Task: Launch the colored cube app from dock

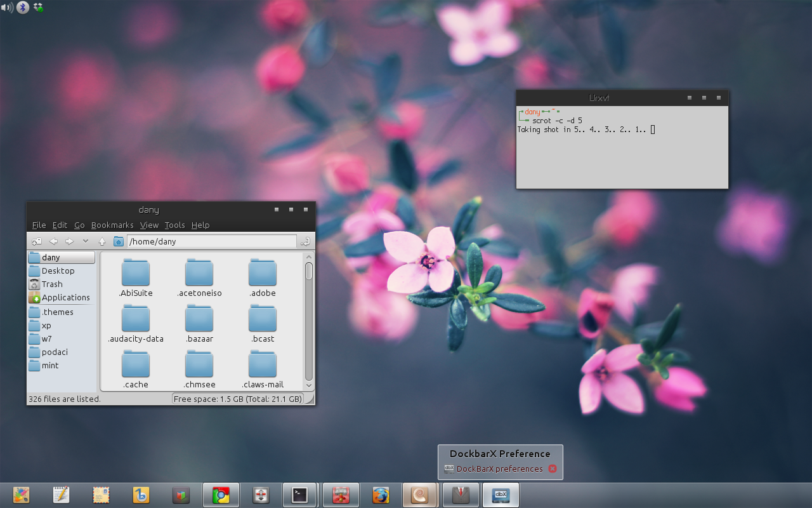Action: point(181,495)
